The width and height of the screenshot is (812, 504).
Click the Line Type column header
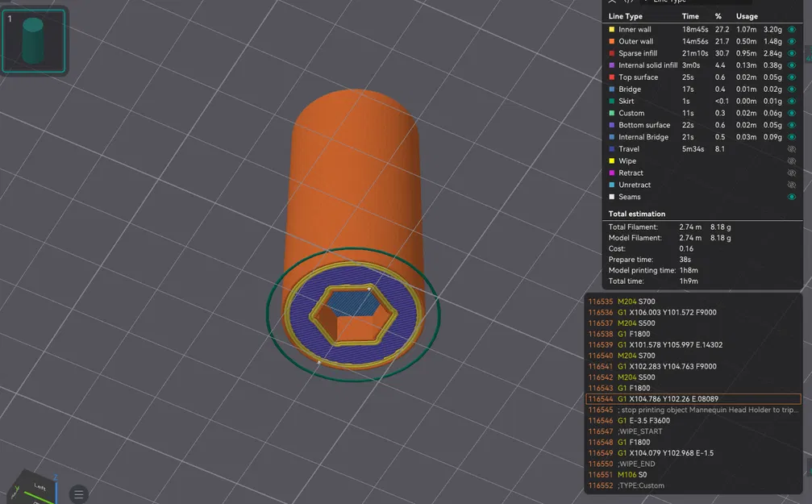[x=625, y=16]
